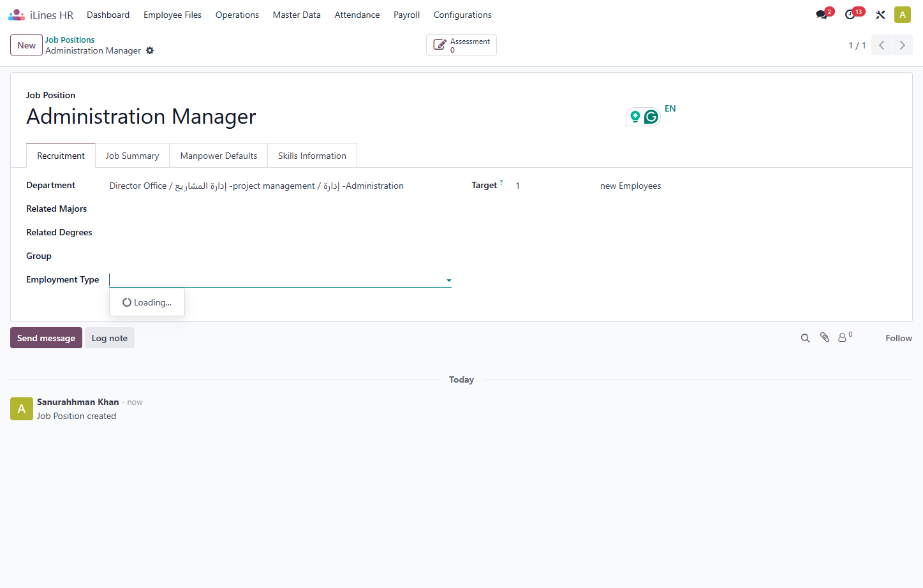Click the Target help question mark
The height and width of the screenshot is (588, 923).
[x=501, y=182]
